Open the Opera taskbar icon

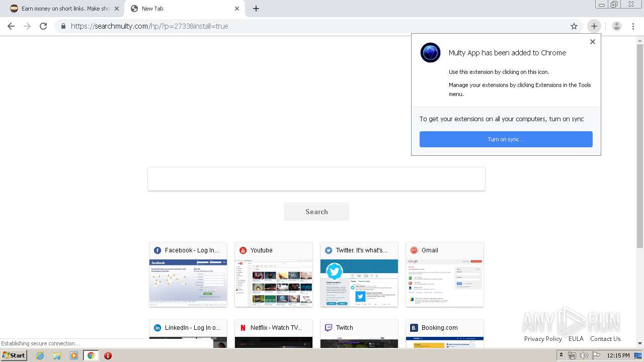coord(108,355)
